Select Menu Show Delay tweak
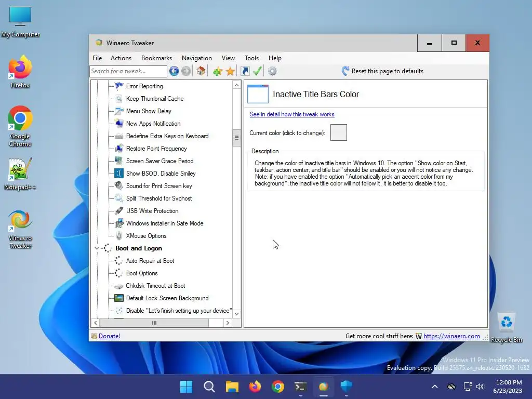532x399 pixels. tap(149, 111)
